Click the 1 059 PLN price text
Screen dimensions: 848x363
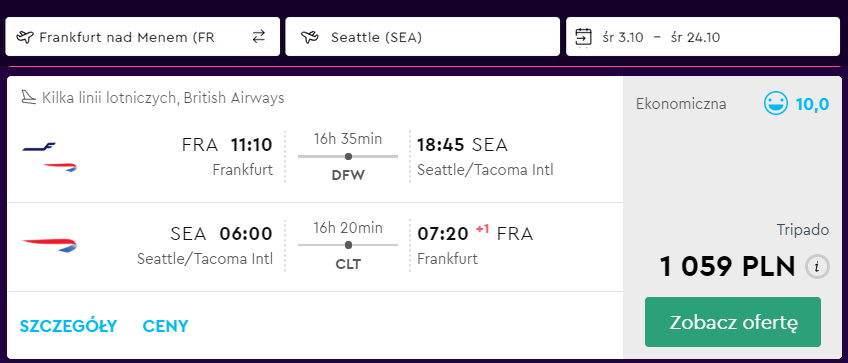[x=727, y=266]
